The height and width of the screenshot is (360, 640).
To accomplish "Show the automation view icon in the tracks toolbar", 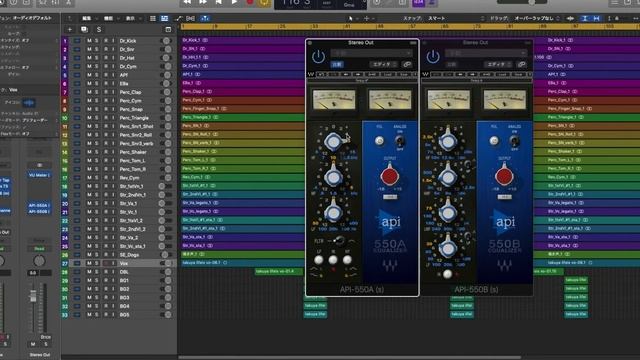I will coord(178,18).
